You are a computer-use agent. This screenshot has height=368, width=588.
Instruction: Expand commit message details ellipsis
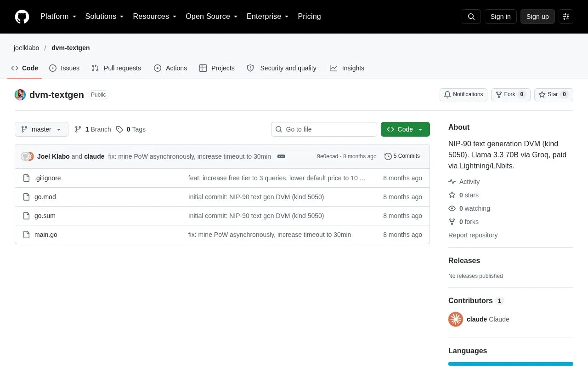pos(281,156)
